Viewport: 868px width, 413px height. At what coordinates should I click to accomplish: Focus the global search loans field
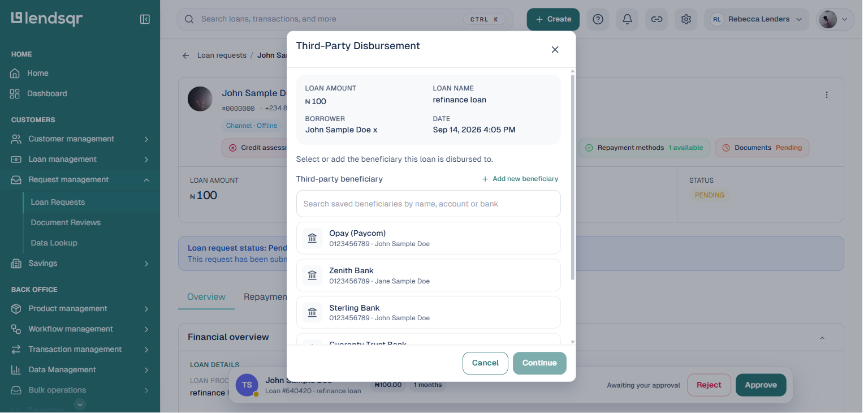tap(345, 19)
